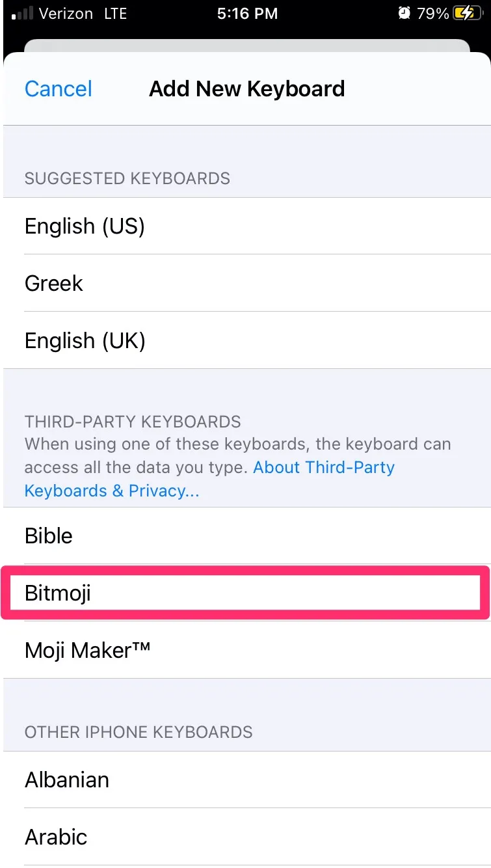The width and height of the screenshot is (491, 868).
Task: Tap the charging battery icon
Action: pos(467,14)
